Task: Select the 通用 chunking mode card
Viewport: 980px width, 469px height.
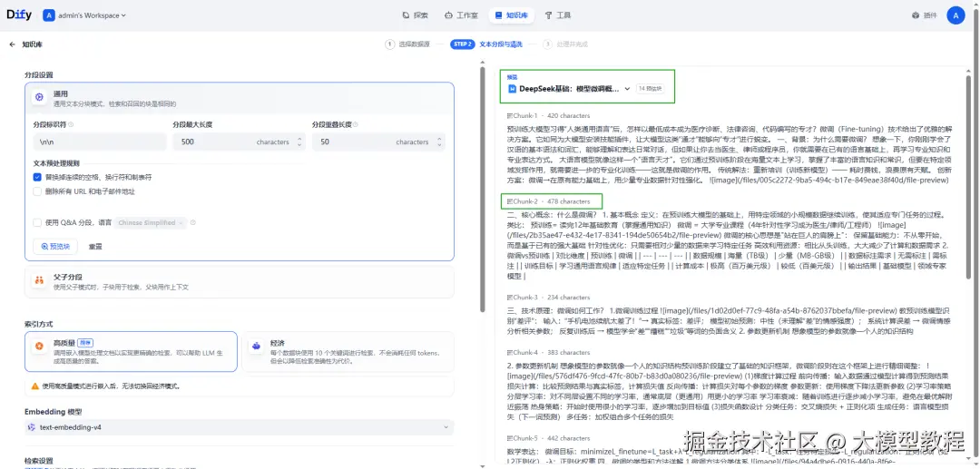Action: point(240,97)
